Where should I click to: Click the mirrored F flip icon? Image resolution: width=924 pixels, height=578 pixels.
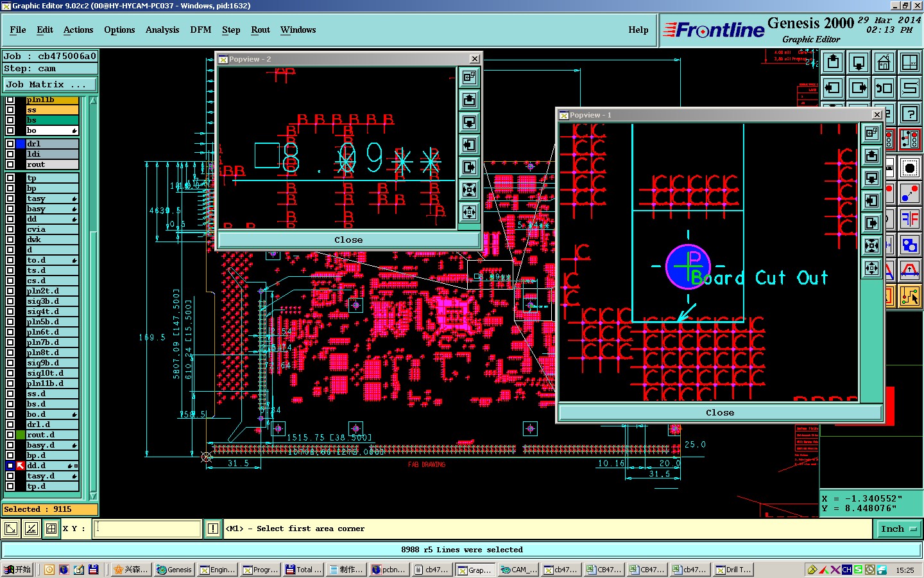(x=910, y=219)
